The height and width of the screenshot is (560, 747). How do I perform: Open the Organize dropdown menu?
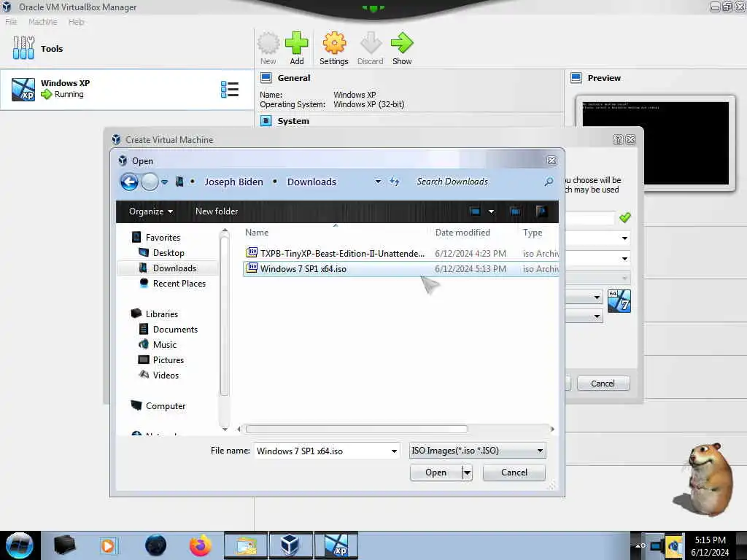pos(150,211)
